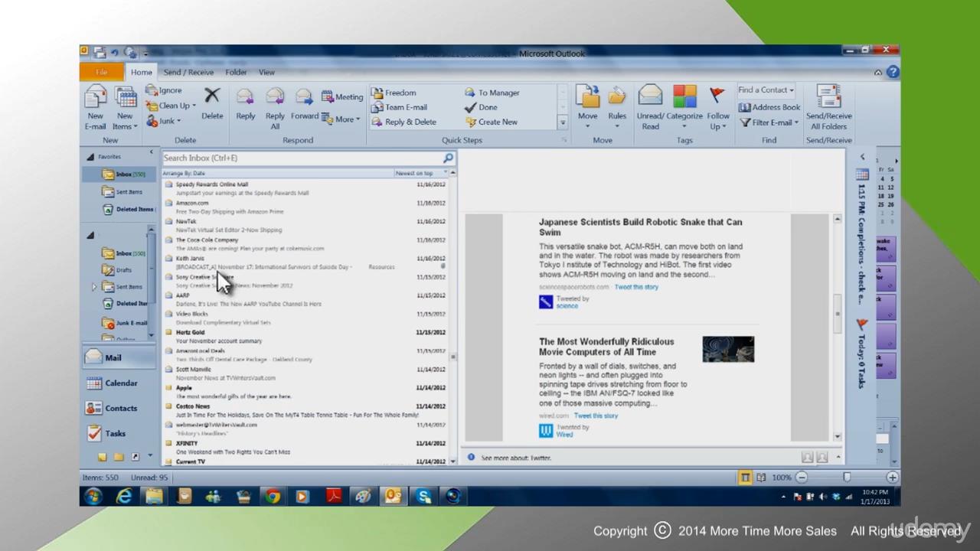Switch to the Send / Receive tab

(188, 72)
